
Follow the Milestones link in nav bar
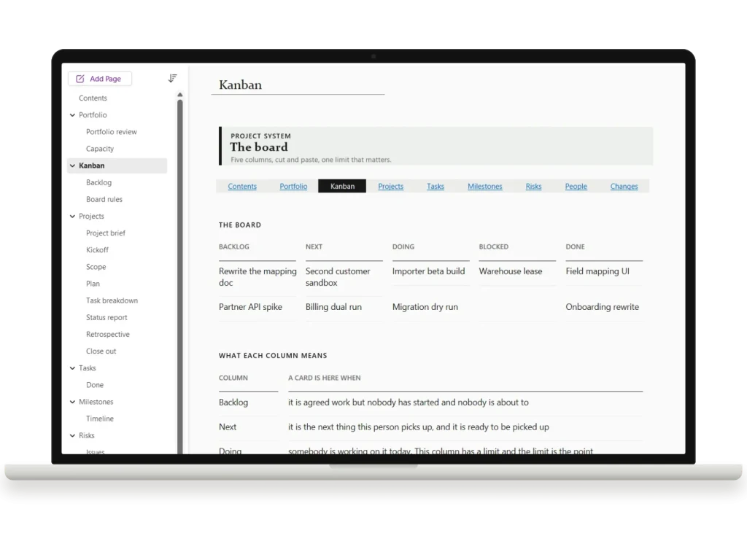[485, 186]
